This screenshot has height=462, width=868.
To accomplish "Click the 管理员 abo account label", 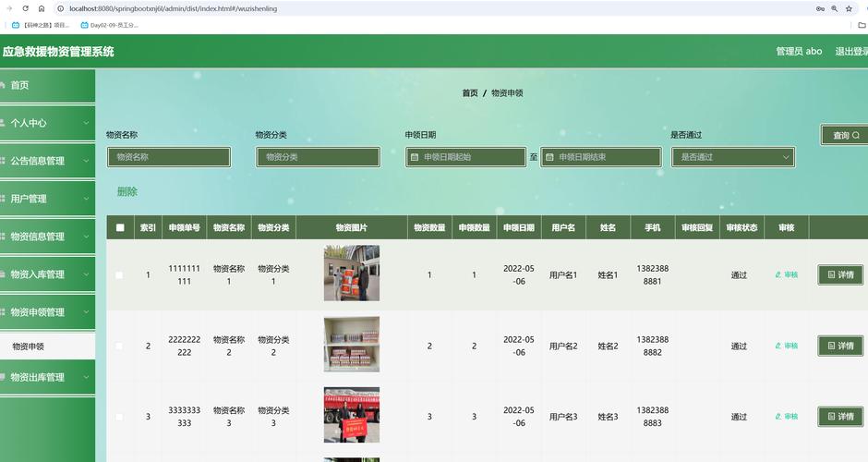I will tap(799, 52).
